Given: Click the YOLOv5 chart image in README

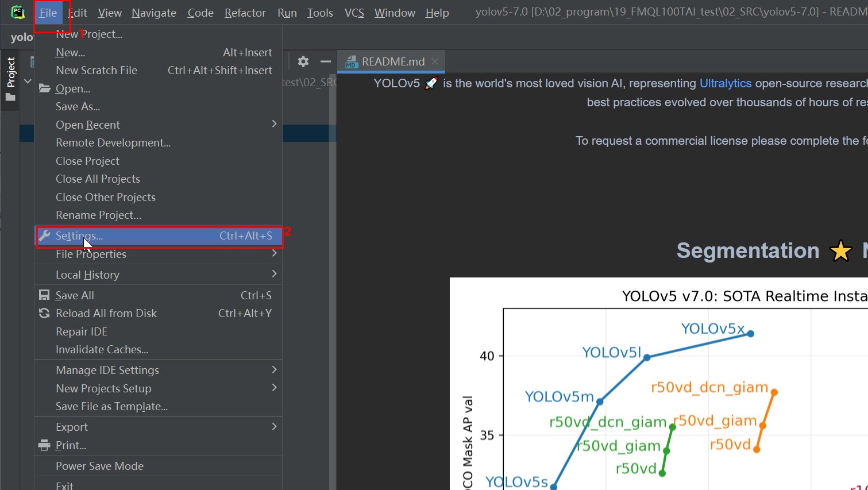Looking at the screenshot, I should click(x=659, y=384).
